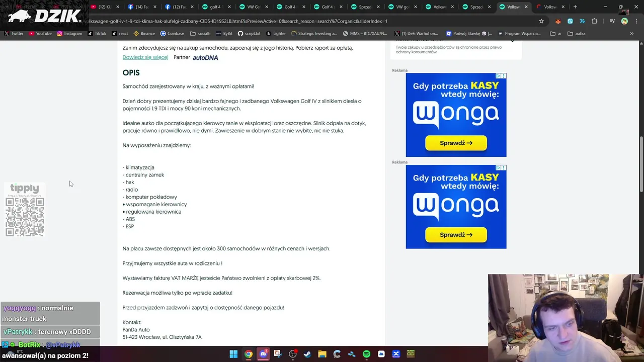
Task: Open the Binance bookmark
Action: tap(144, 34)
